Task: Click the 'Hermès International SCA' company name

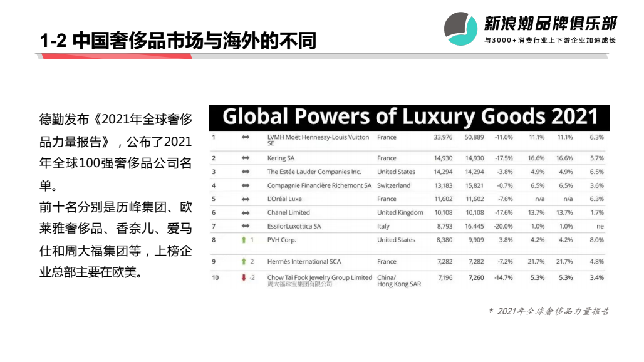Action: 304,262
